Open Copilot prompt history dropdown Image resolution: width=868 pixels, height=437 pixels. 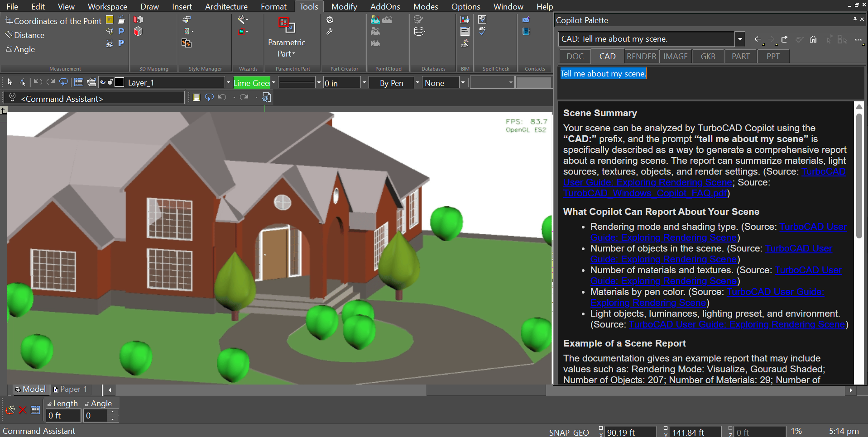[x=740, y=39]
